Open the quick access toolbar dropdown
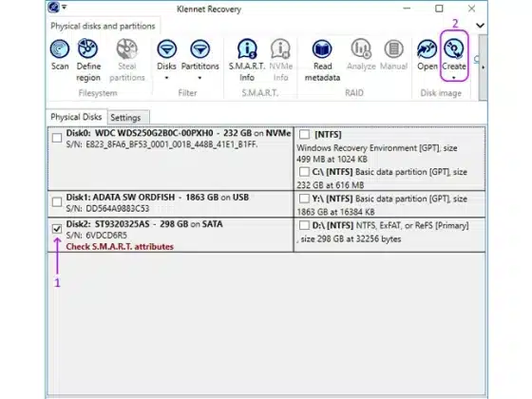The image size is (532, 399). [x=65, y=8]
